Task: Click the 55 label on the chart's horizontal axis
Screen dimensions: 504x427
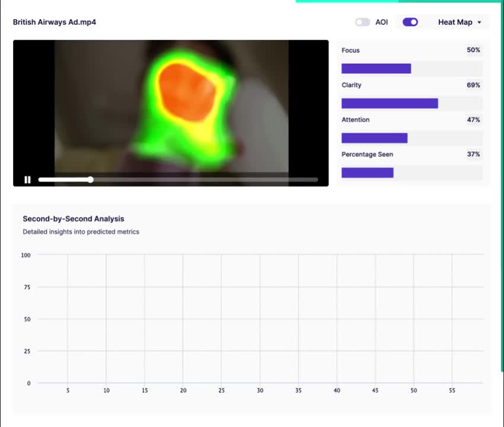Action: tap(452, 390)
